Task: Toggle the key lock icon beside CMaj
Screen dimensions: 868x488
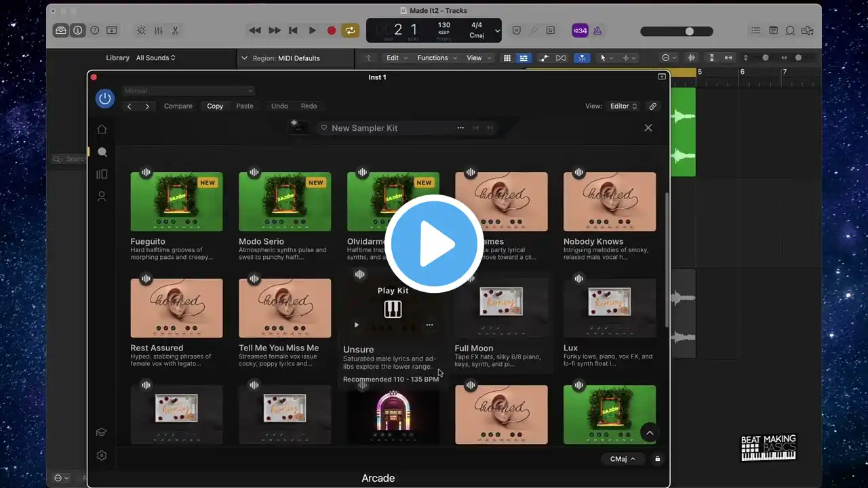Action: pyautogui.click(x=657, y=459)
